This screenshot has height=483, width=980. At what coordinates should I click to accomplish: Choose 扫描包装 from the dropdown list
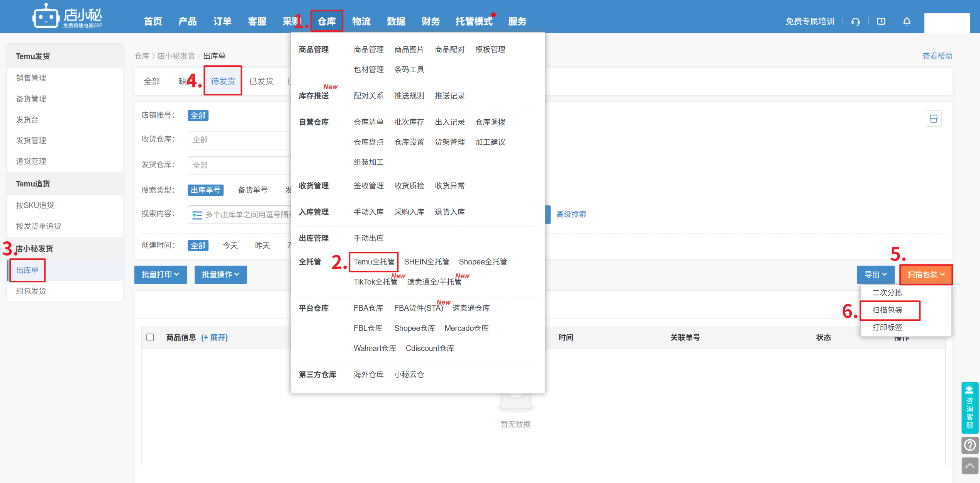point(887,310)
